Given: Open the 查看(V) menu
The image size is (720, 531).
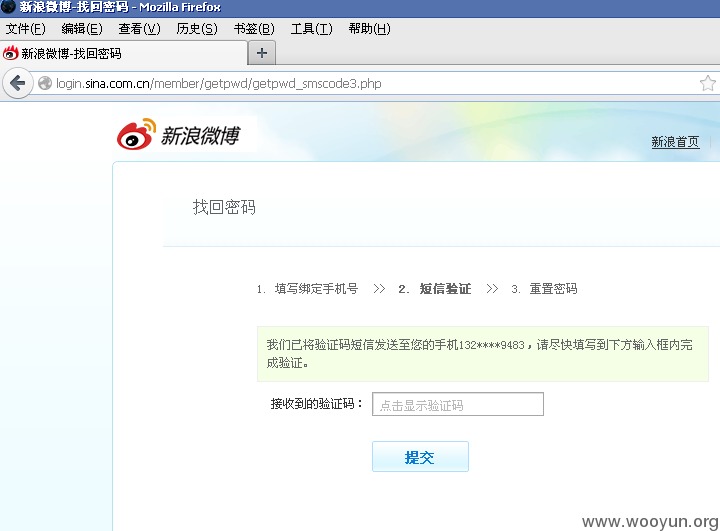Looking at the screenshot, I should click(139, 29).
